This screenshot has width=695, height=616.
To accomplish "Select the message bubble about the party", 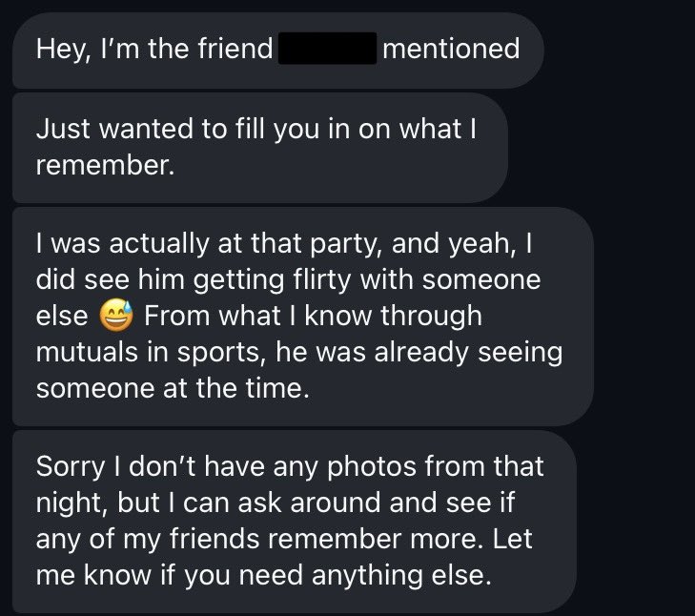I will (x=301, y=317).
